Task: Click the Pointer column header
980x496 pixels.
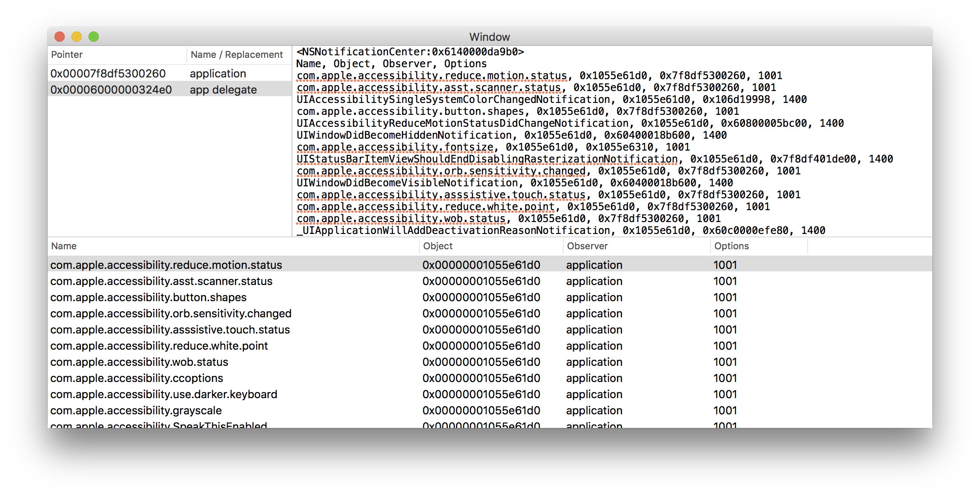Action: pos(66,54)
